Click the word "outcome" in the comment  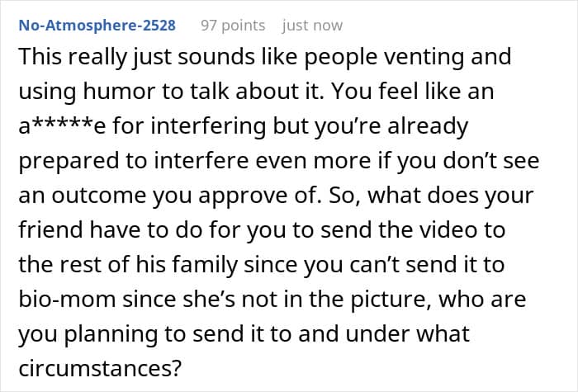99,196
